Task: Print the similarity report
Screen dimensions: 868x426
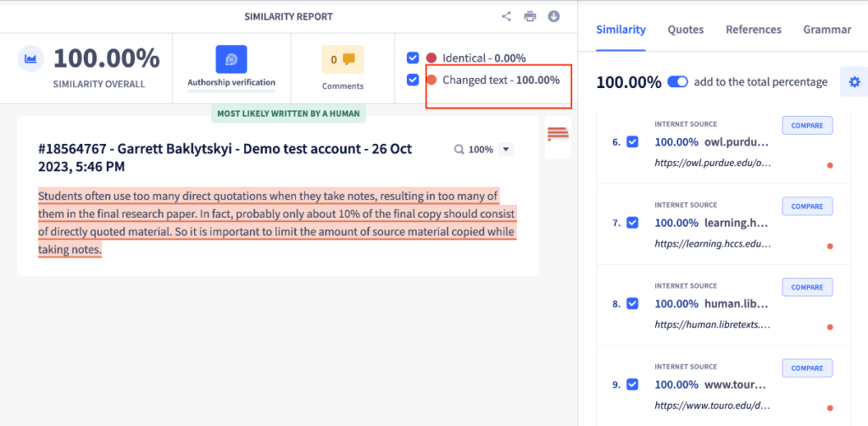Action: (x=530, y=16)
